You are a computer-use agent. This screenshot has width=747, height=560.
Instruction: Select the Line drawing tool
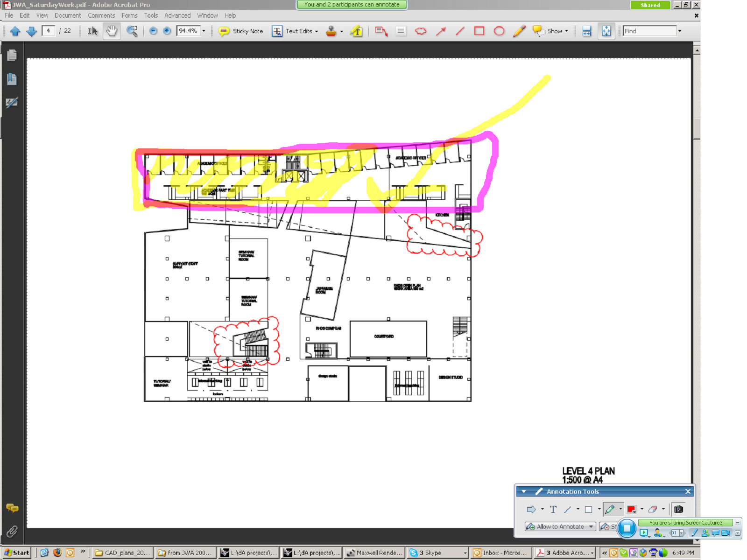pos(460,31)
